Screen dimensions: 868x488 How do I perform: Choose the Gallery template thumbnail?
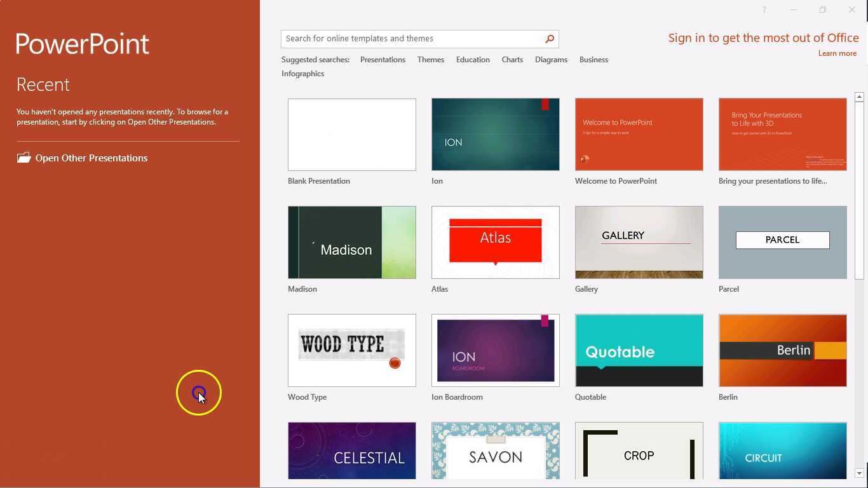639,242
